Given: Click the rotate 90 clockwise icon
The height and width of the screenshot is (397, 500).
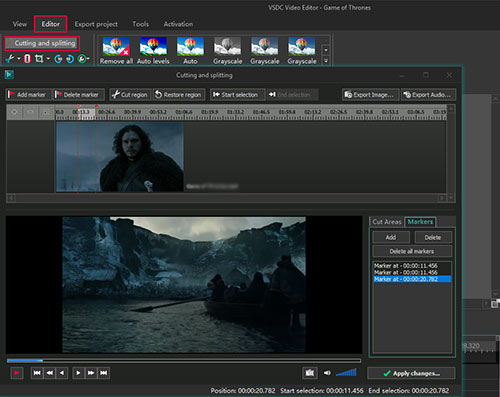Looking at the screenshot, I should pos(70,59).
